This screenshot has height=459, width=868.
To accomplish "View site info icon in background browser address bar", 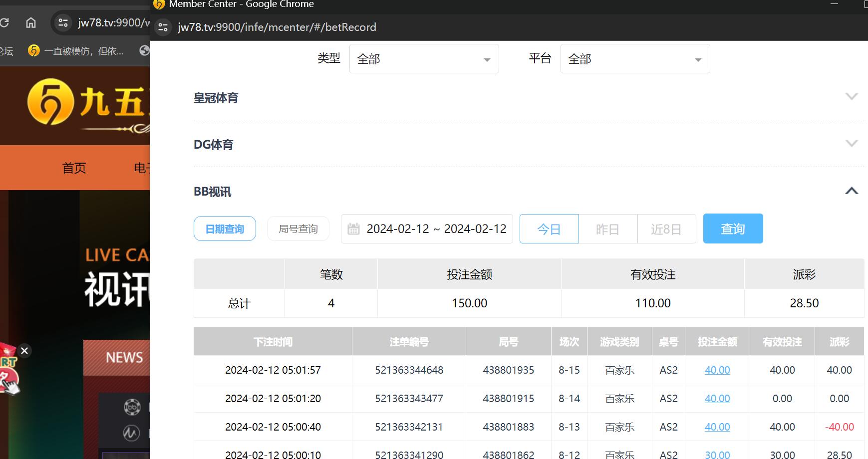I will pos(63,22).
